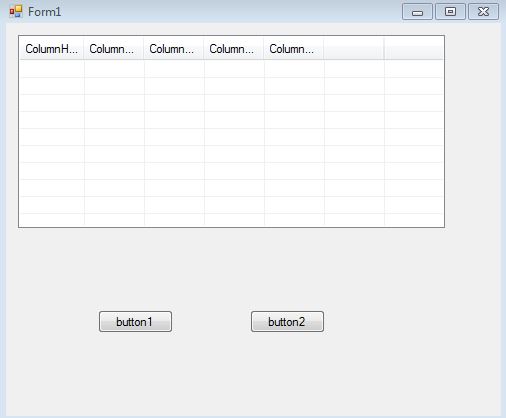This screenshot has height=418, width=506.
Task: Select the fifth Column... header
Action: [294, 49]
